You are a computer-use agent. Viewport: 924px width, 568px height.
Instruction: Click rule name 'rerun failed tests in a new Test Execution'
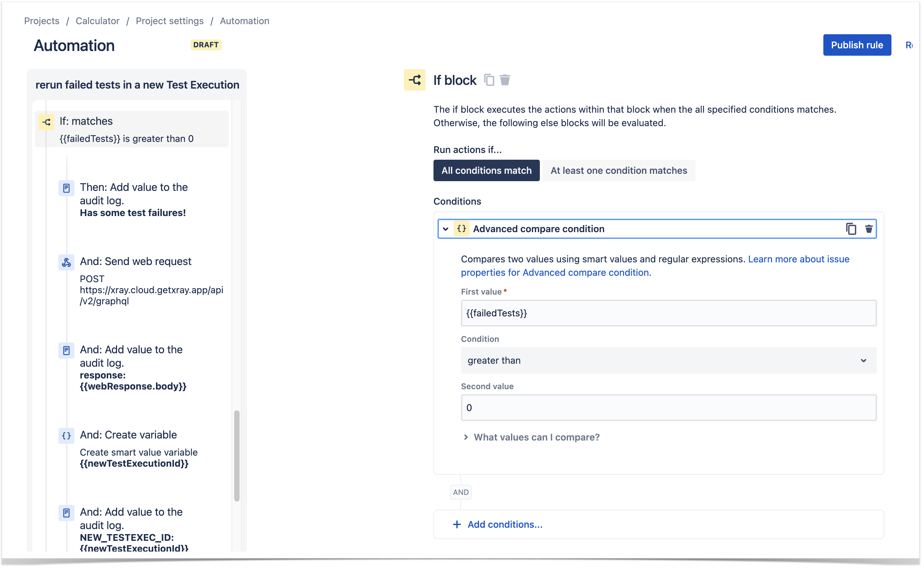(x=137, y=85)
